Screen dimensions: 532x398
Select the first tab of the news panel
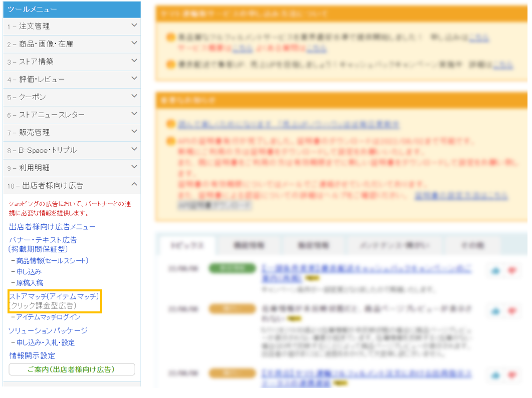coord(187,245)
